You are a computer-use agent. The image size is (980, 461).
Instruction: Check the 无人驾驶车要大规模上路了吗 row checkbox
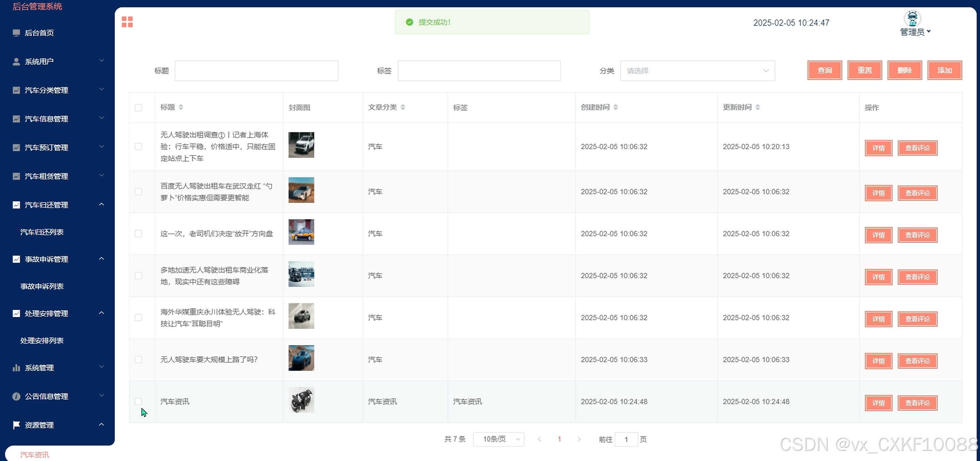(x=139, y=360)
